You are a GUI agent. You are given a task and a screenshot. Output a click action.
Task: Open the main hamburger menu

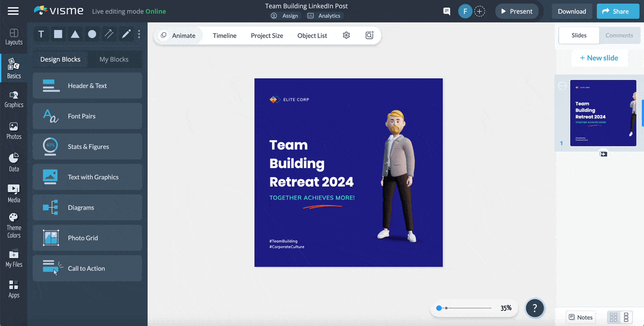click(13, 11)
